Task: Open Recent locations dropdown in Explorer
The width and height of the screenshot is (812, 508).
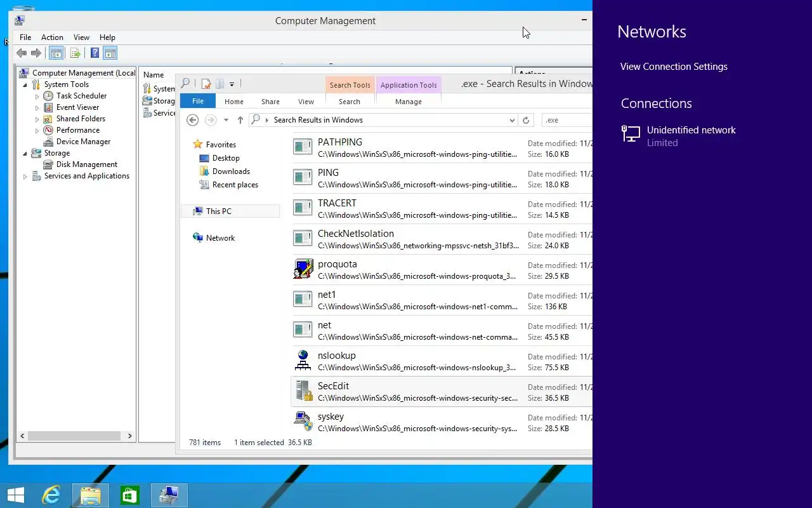Action: (226, 120)
